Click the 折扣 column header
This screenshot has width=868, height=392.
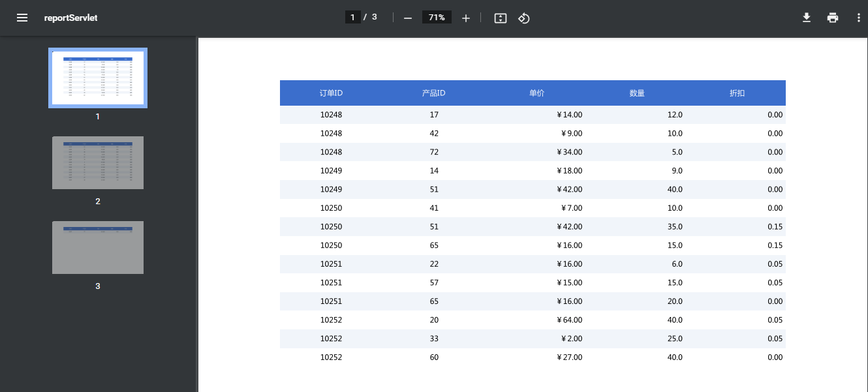737,93
